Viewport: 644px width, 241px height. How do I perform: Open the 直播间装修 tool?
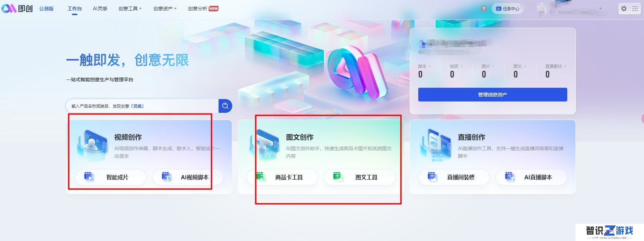[x=454, y=177]
